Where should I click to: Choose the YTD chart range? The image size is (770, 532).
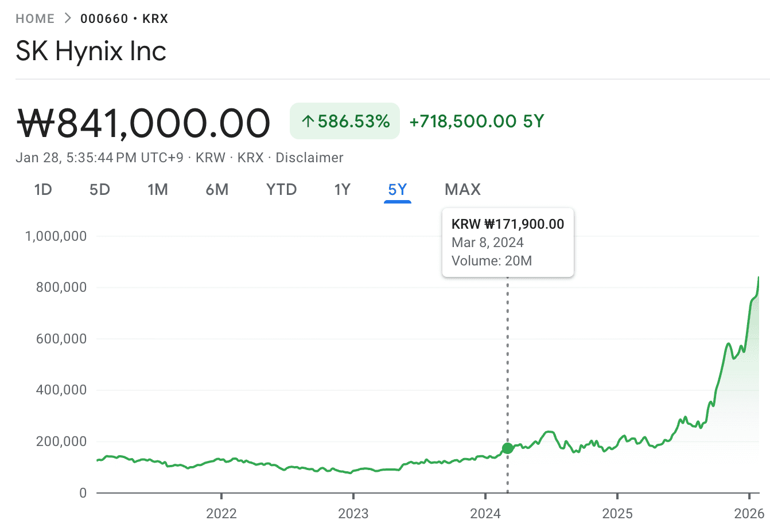[281, 190]
